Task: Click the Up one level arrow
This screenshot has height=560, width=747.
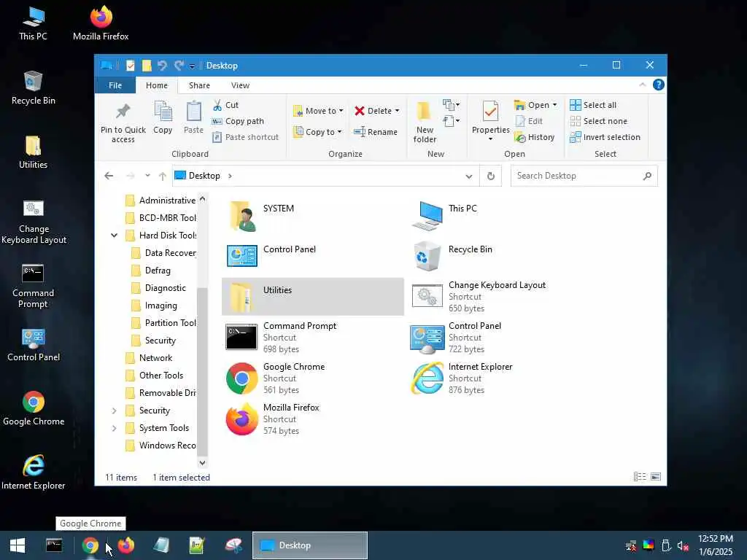Action: tap(163, 176)
